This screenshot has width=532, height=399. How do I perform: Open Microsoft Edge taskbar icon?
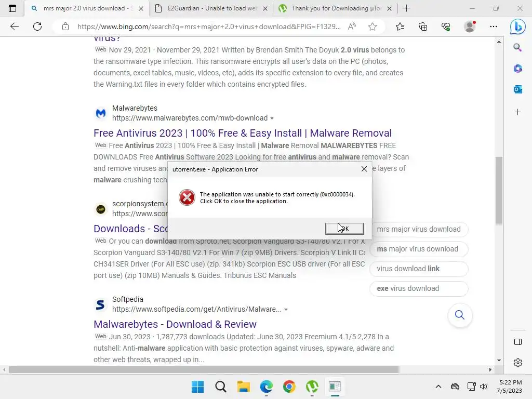[x=267, y=387]
